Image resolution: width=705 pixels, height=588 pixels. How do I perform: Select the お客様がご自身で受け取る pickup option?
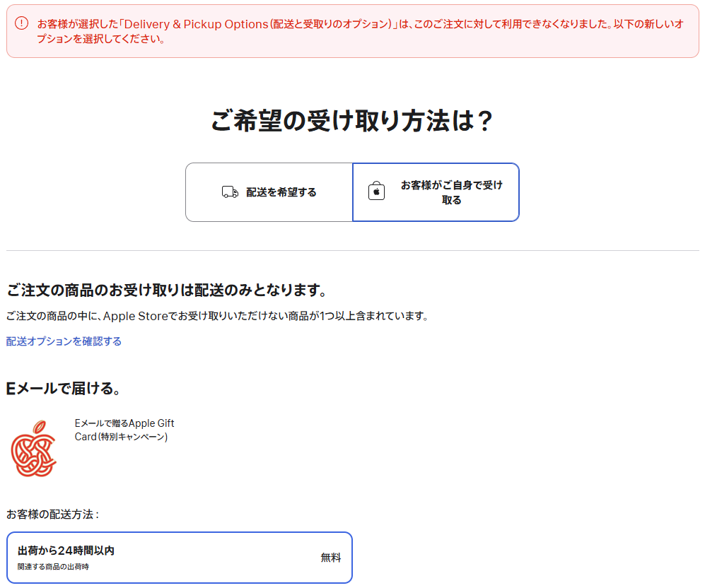click(436, 192)
